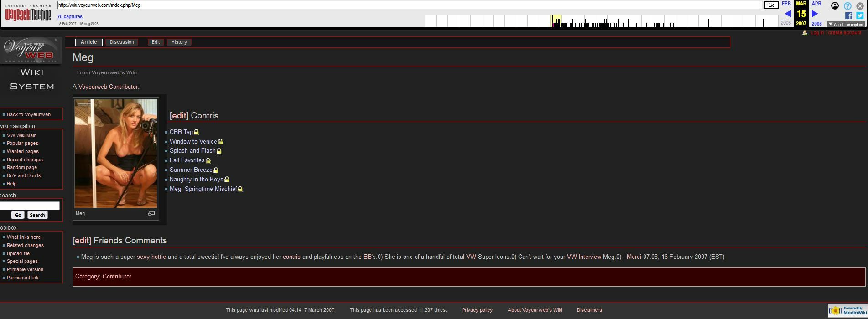Viewport: 868px width, 319px height.
Task: Click lock icon beside Naughty in the Keys
Action: (227, 180)
